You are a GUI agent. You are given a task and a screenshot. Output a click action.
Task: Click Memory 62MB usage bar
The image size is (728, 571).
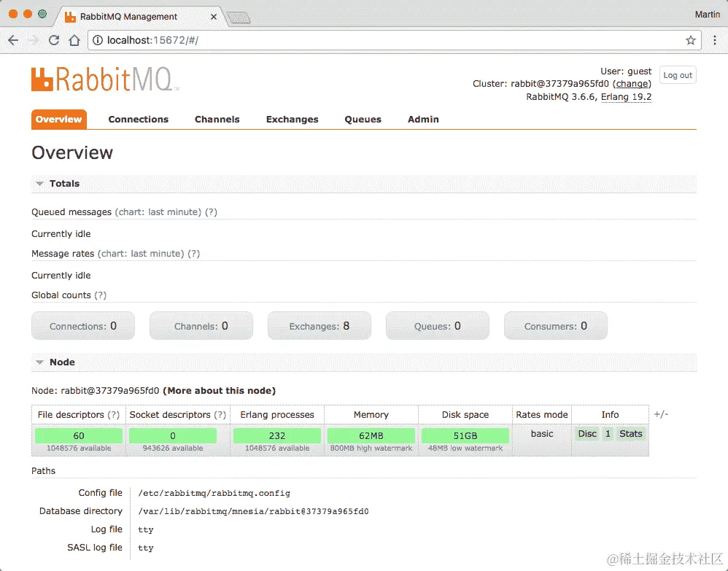(x=371, y=435)
